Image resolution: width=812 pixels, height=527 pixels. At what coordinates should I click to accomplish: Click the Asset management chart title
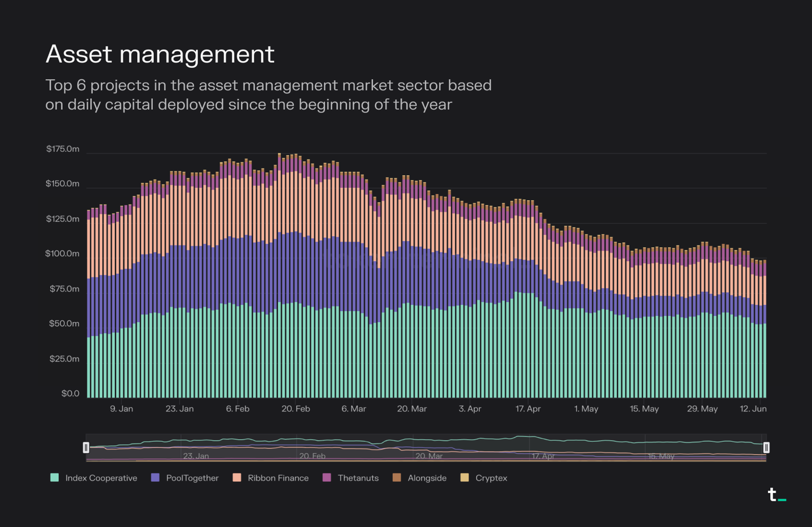[x=160, y=54]
